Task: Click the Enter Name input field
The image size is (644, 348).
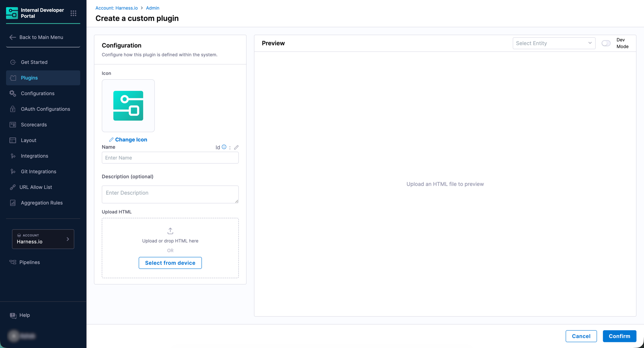Action: click(x=170, y=158)
